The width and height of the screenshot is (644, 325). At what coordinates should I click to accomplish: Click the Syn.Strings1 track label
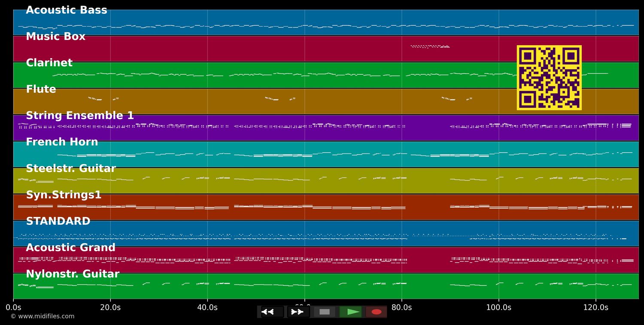[64, 195]
